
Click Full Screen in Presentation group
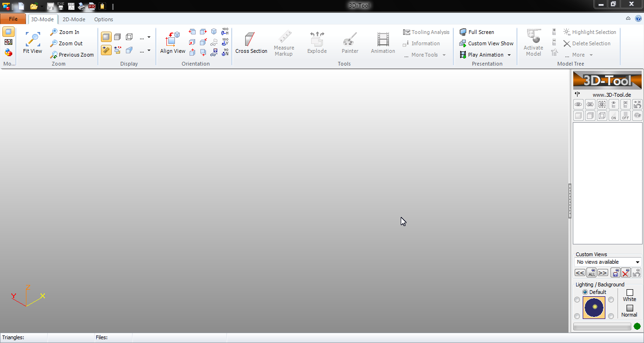pyautogui.click(x=477, y=32)
